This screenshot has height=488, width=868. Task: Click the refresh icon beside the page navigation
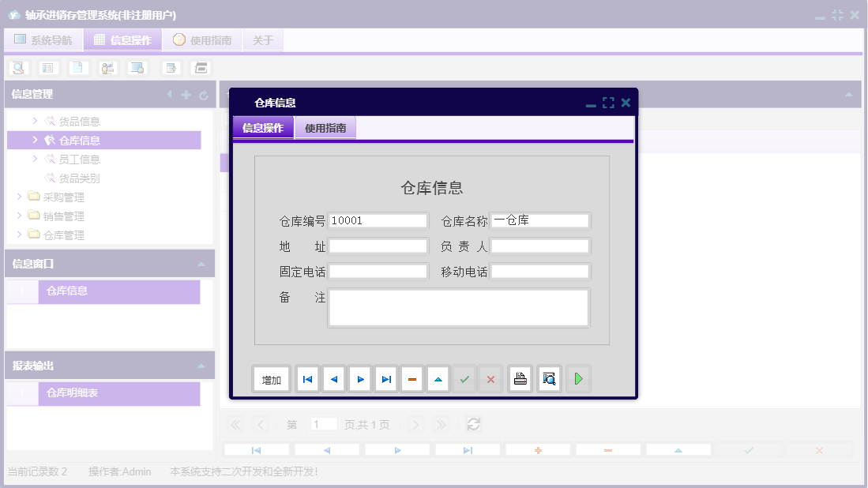(x=473, y=424)
